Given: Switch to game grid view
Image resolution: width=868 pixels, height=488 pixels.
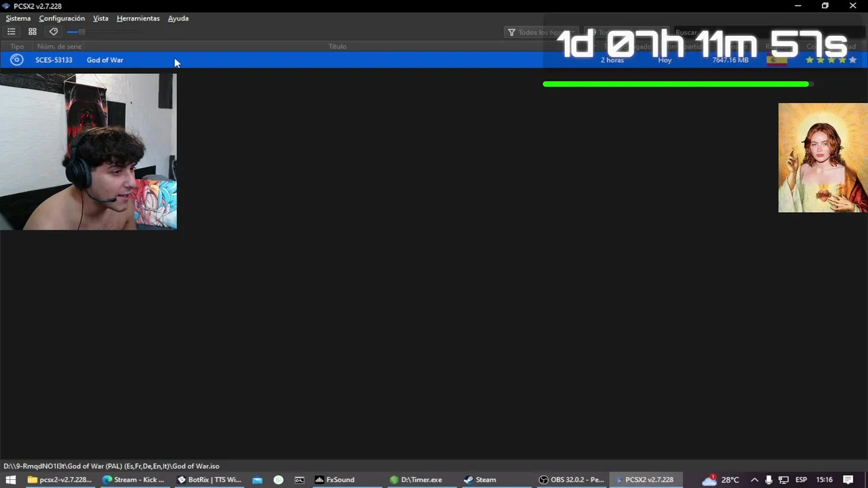Looking at the screenshot, I should pyautogui.click(x=33, y=32).
